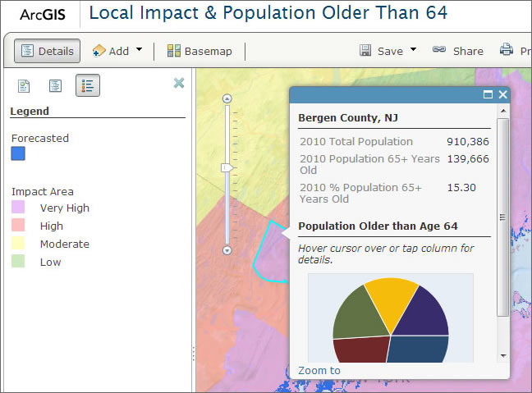The width and height of the screenshot is (532, 393).
Task: Click the Add layer icon
Action: coord(99,51)
